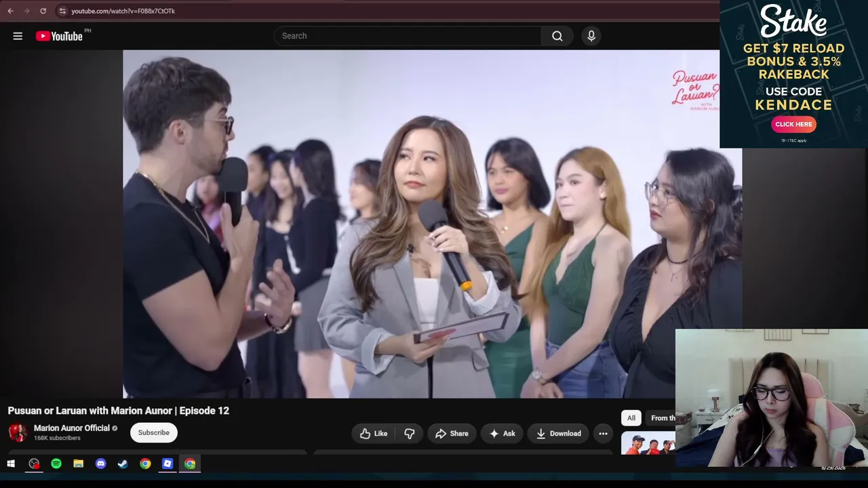Open OBS Studio from the taskbar
868x488 pixels.
[x=34, y=464]
